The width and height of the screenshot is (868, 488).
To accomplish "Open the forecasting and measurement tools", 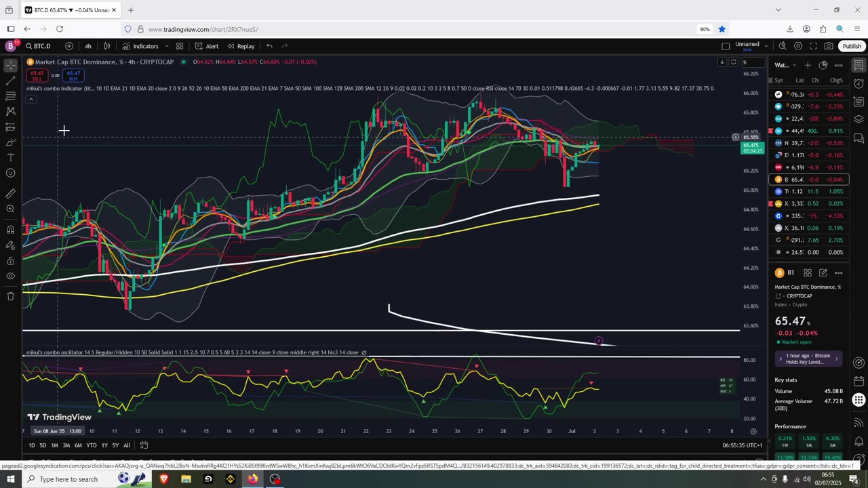I will tap(11, 127).
